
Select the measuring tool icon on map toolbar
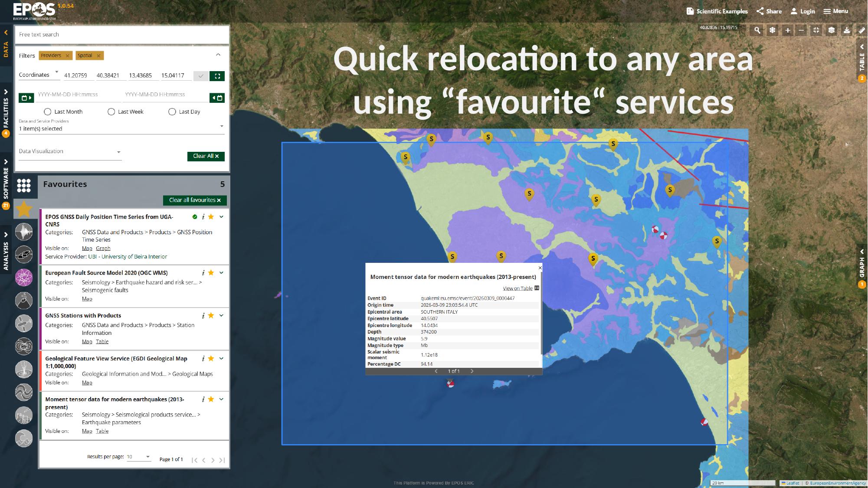[861, 31]
